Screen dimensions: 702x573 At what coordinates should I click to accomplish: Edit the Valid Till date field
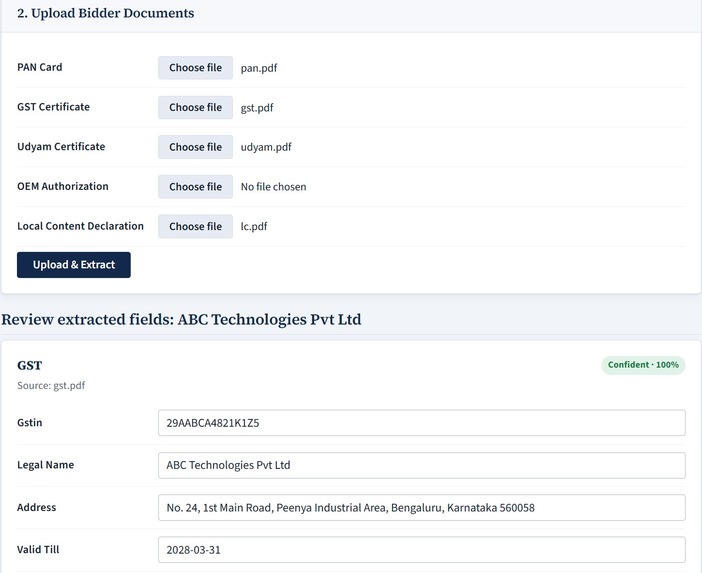tap(421, 550)
